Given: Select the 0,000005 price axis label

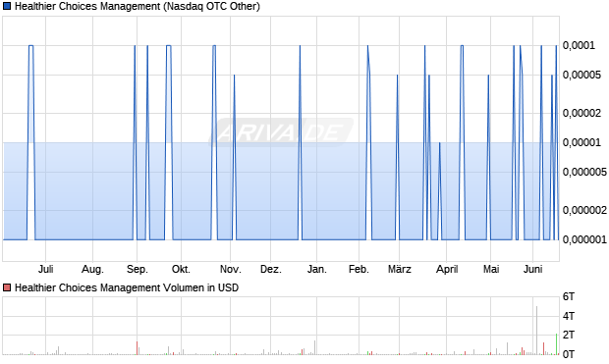Looking at the screenshot, I should tap(584, 172).
